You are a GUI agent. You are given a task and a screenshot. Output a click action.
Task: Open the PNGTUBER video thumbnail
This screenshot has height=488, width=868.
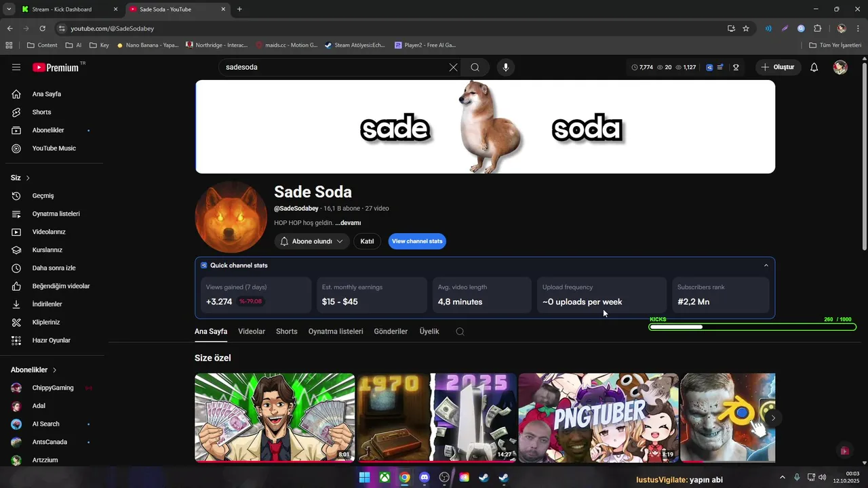pyautogui.click(x=599, y=418)
